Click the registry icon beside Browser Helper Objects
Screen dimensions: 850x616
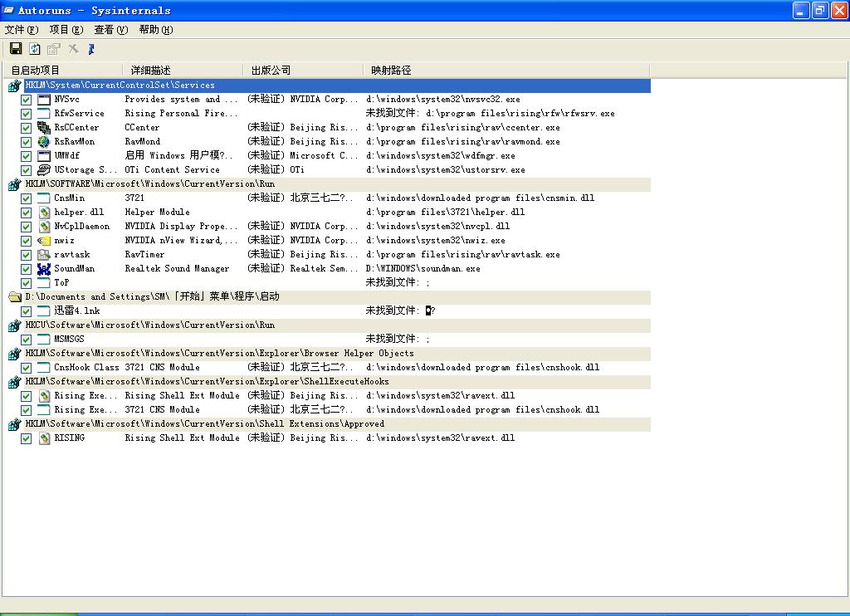[x=14, y=353]
